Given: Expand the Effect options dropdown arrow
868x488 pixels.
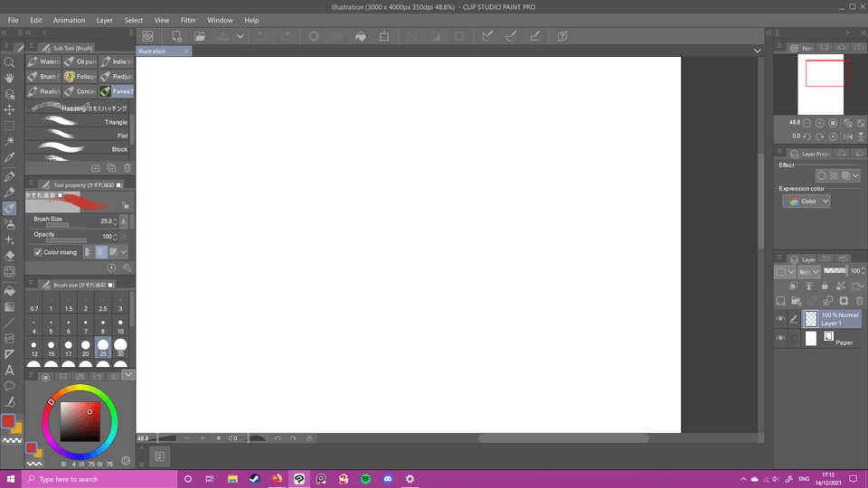Looking at the screenshot, I should click(x=856, y=175).
